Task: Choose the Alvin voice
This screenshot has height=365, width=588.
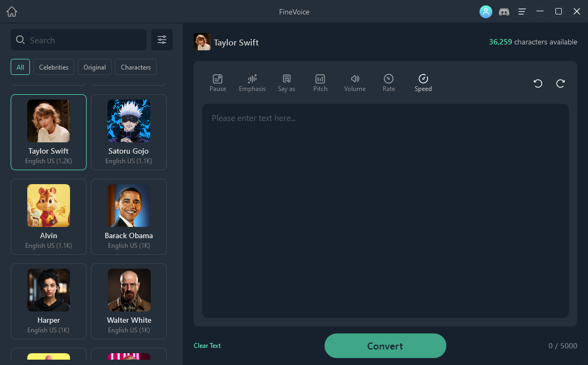Action: pos(49,217)
